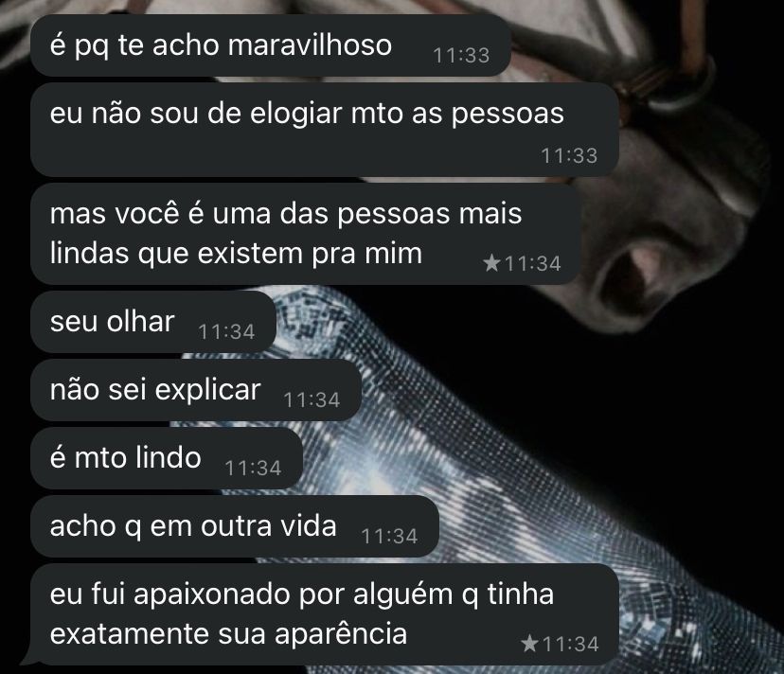Viewport: 784px width, 674px height.
Task: Select the 'não sei explicar' message
Action: coord(195,389)
